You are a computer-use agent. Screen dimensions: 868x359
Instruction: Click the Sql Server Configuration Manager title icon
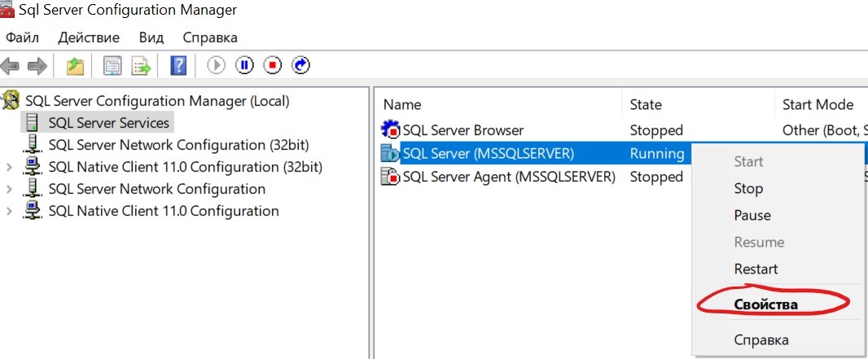[x=7, y=9]
